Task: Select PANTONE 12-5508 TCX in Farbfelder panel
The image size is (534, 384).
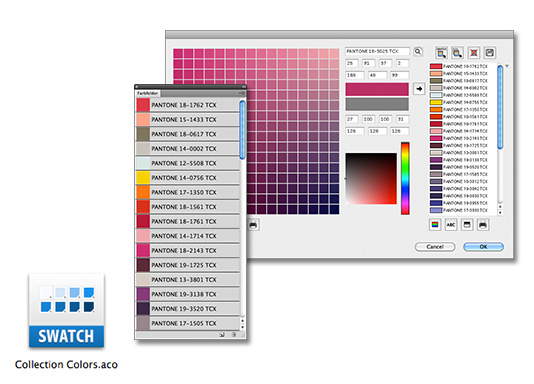Action: [188, 163]
